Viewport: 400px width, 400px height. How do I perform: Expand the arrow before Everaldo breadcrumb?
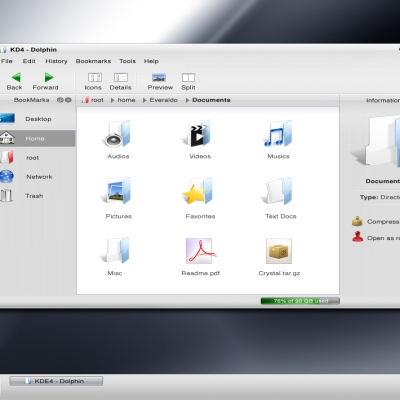[x=144, y=100]
